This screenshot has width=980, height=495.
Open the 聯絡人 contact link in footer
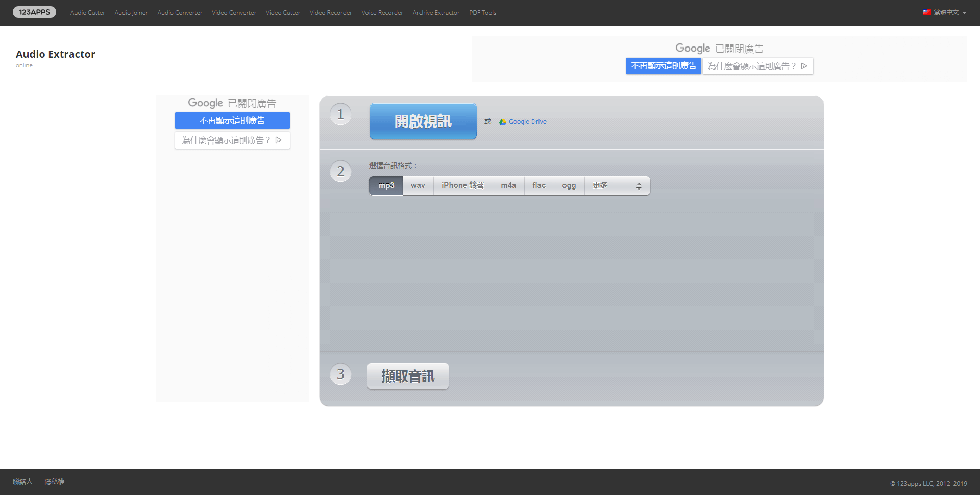(22, 482)
